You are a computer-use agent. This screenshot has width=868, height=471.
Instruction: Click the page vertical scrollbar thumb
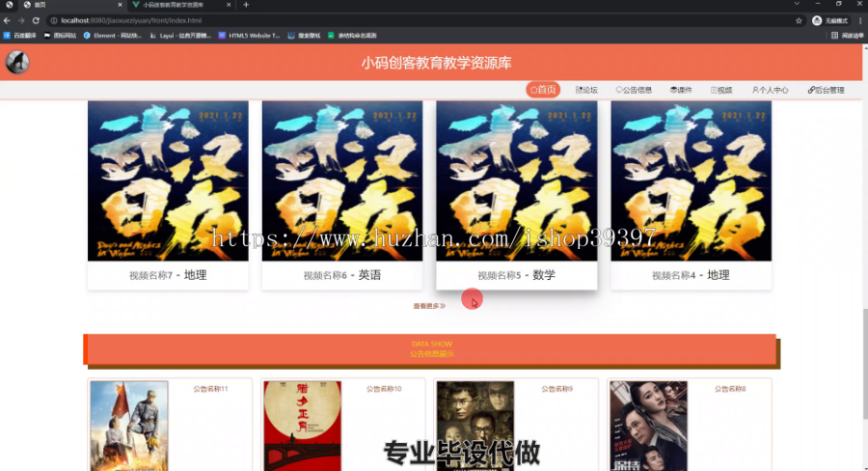(865, 364)
